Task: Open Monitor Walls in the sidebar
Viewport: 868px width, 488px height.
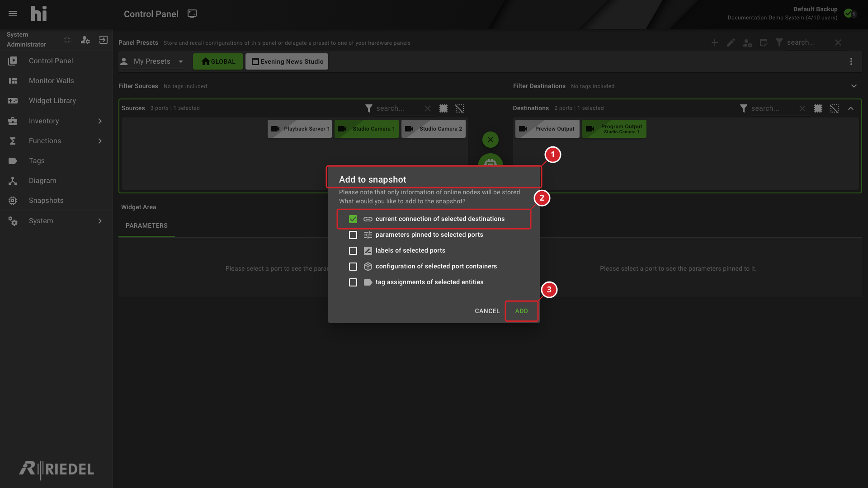Action: (57, 81)
